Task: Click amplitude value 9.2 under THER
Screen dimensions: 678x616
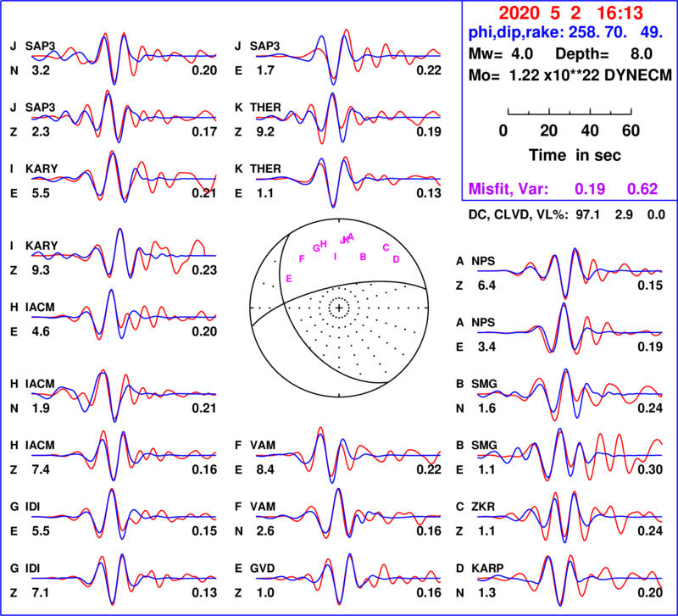Action: pyautogui.click(x=265, y=131)
